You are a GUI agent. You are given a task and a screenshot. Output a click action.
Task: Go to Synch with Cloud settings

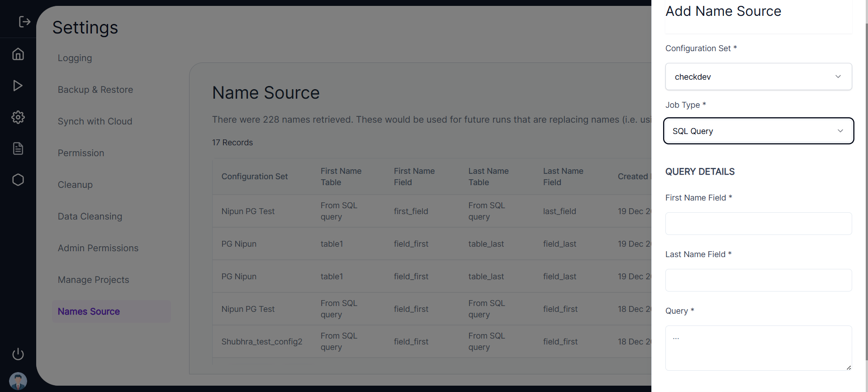(x=95, y=121)
